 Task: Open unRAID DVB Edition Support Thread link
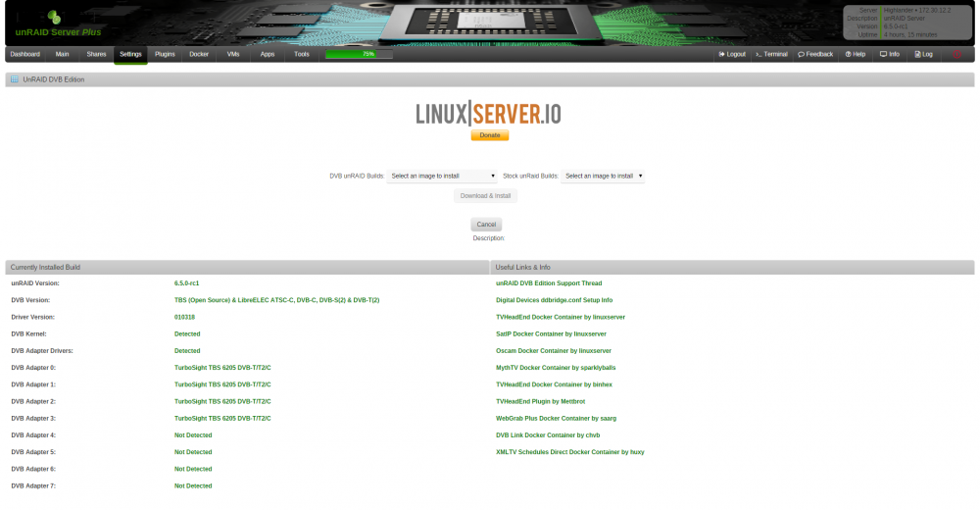549,283
